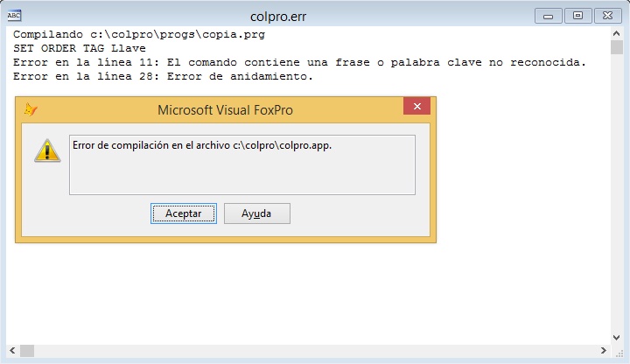Viewport: 630px width, 364px height.
Task: Close the colpro.err window
Action: pyautogui.click(x=607, y=16)
